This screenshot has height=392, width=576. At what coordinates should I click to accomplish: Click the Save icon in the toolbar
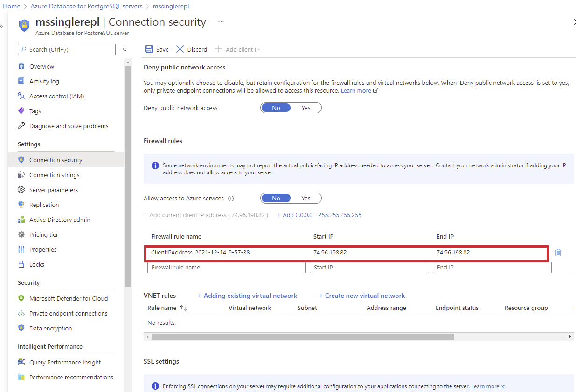pos(156,49)
